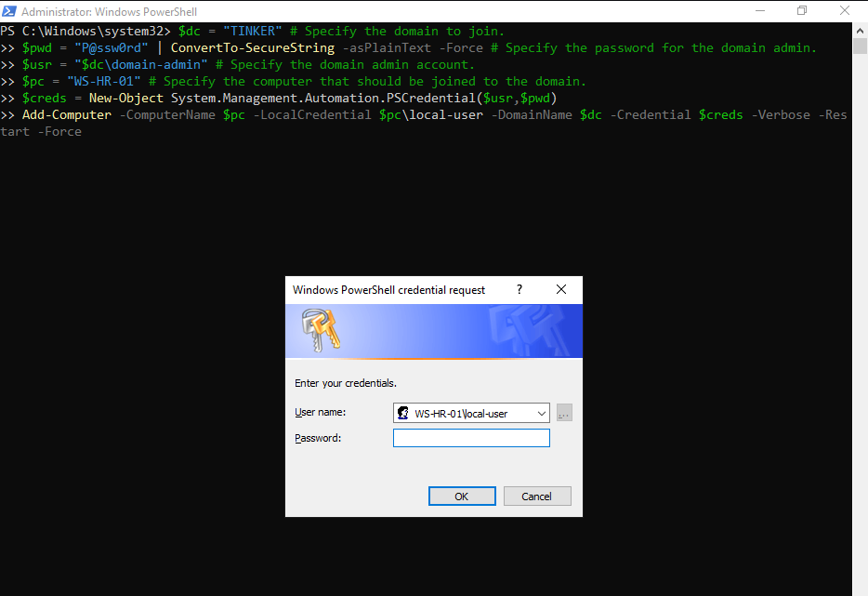868x596 pixels.
Task: Cancel the credential request
Action: [x=536, y=496]
